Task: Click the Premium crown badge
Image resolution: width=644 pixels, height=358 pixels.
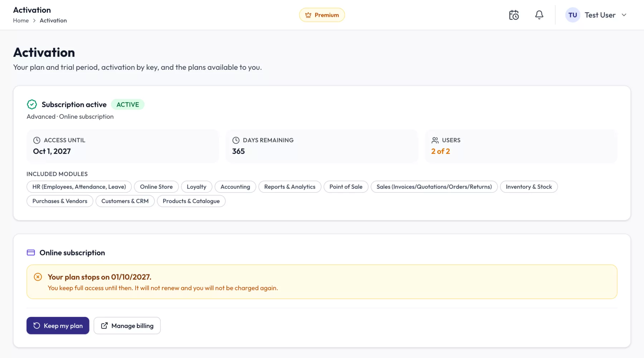Action: [x=322, y=15]
